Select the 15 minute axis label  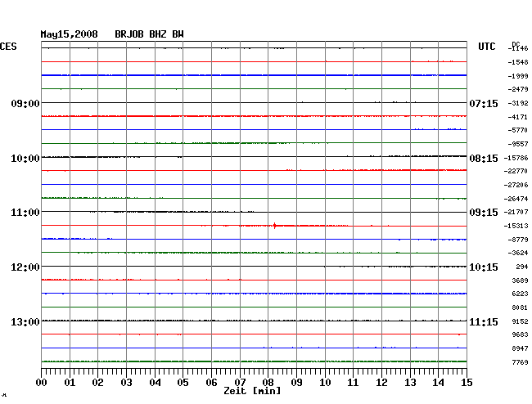pyautogui.click(x=467, y=383)
